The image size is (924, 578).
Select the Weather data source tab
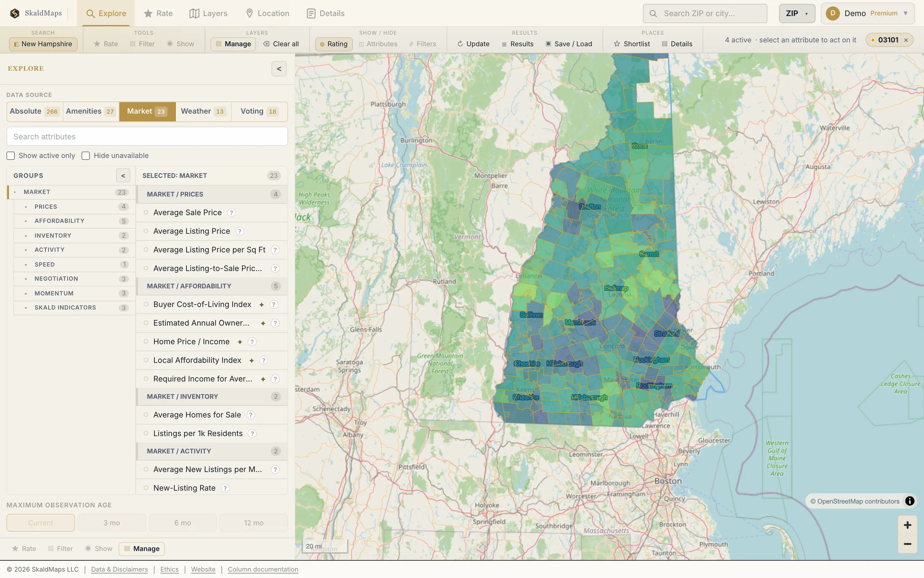203,111
